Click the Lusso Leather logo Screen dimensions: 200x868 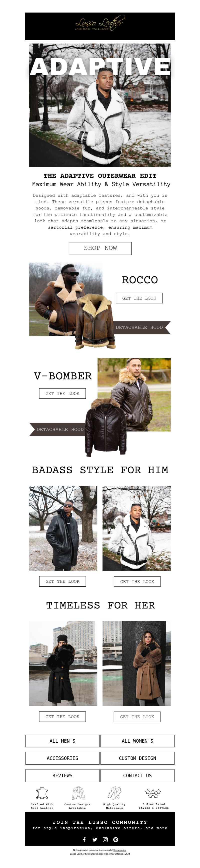point(99,23)
